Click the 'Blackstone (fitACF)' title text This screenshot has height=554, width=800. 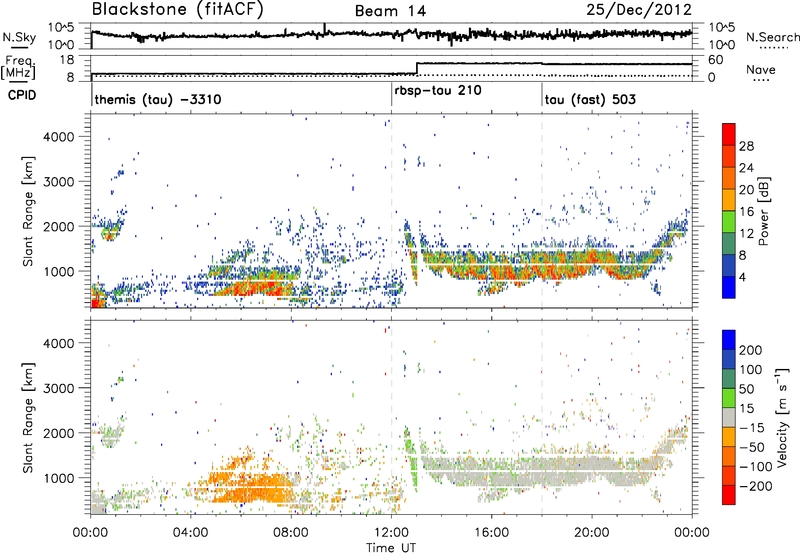177,9
